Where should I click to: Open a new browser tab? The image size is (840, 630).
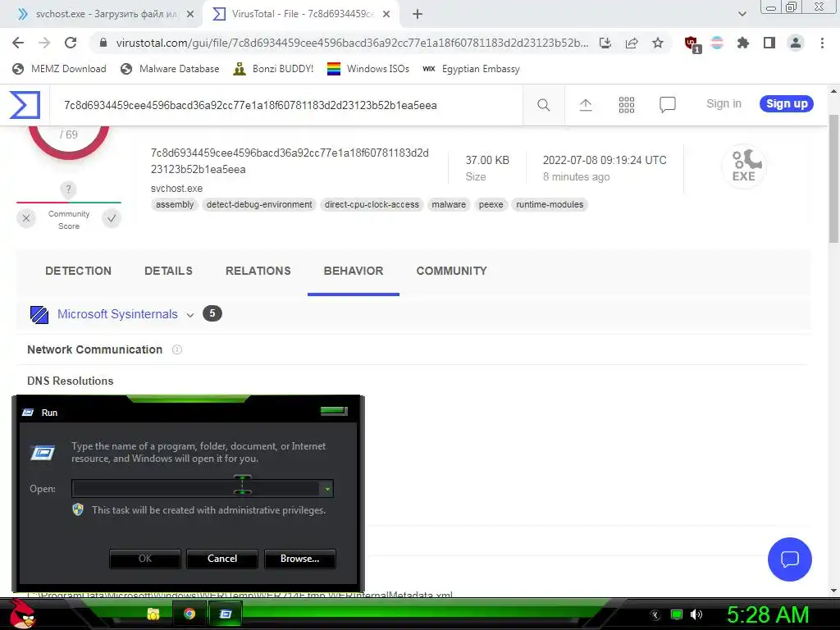(418, 15)
